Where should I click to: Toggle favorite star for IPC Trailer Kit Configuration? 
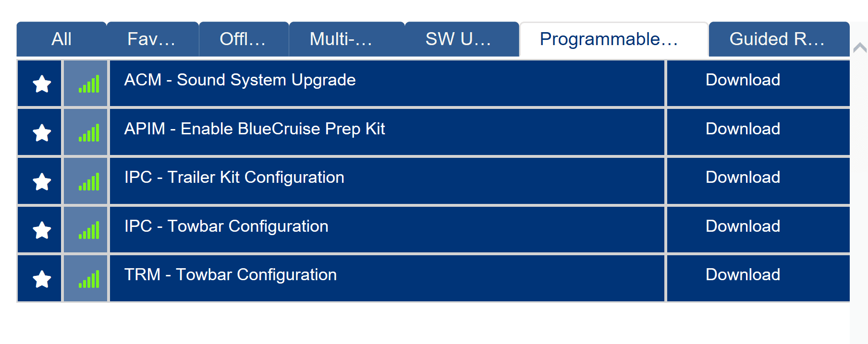point(42,181)
